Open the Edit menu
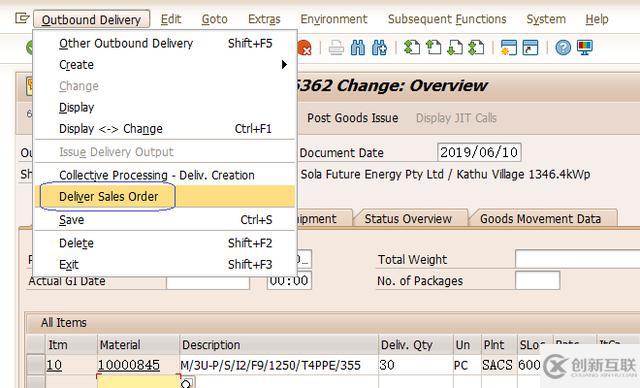The width and height of the screenshot is (640, 388). tap(171, 19)
